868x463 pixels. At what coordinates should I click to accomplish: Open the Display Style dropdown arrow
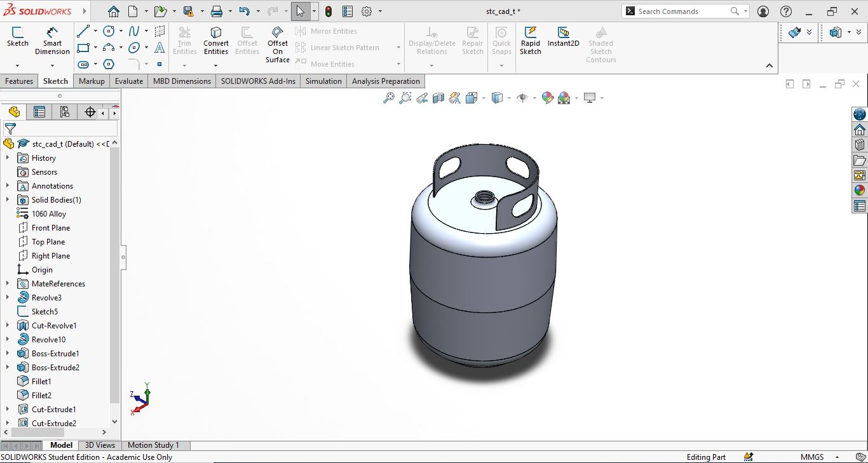point(510,98)
